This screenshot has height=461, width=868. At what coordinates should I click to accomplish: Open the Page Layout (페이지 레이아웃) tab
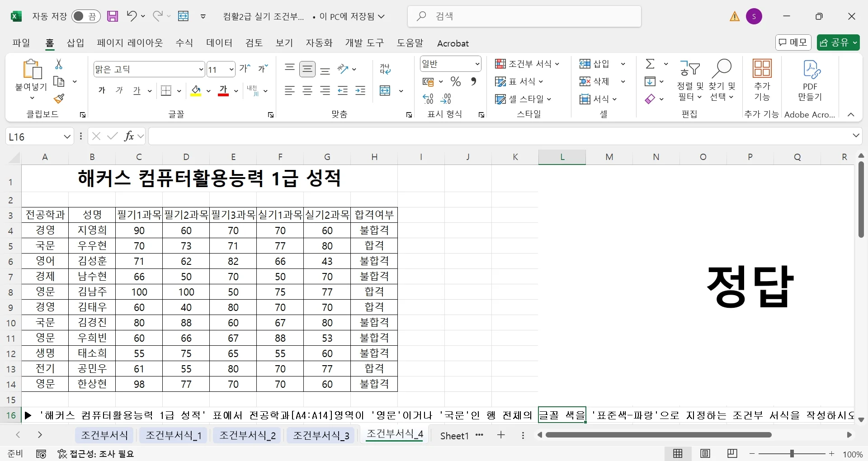pyautogui.click(x=130, y=43)
